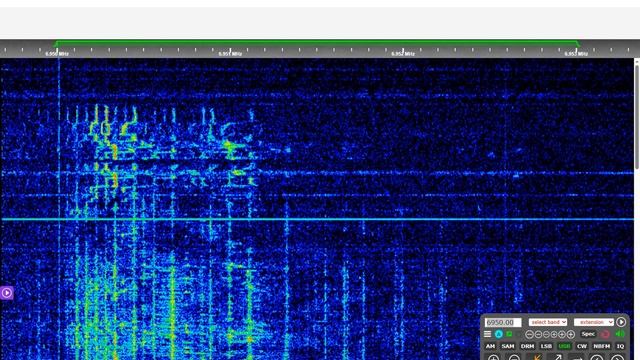Viewport: 640px width, 360px height.
Task: Select AM demodulation mode
Action: click(490, 346)
